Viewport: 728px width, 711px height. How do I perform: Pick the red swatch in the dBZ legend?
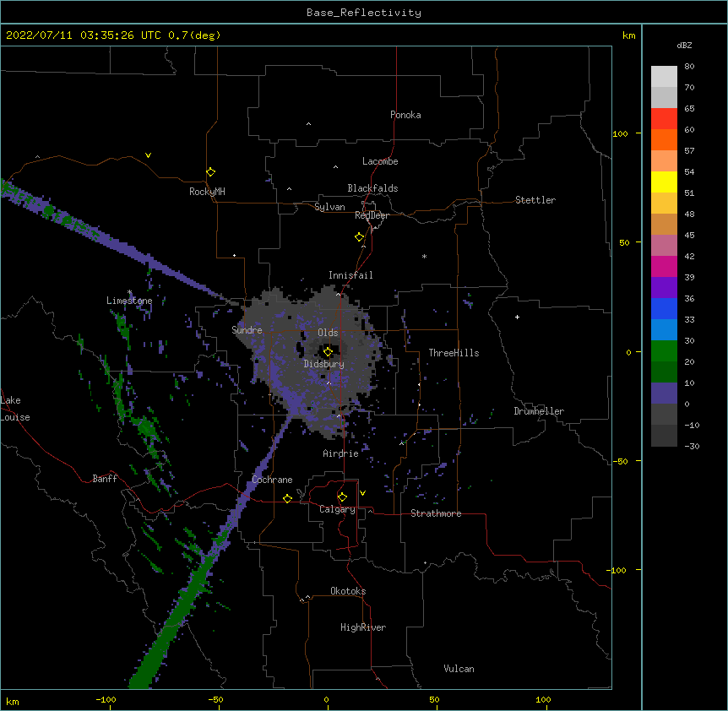664,118
